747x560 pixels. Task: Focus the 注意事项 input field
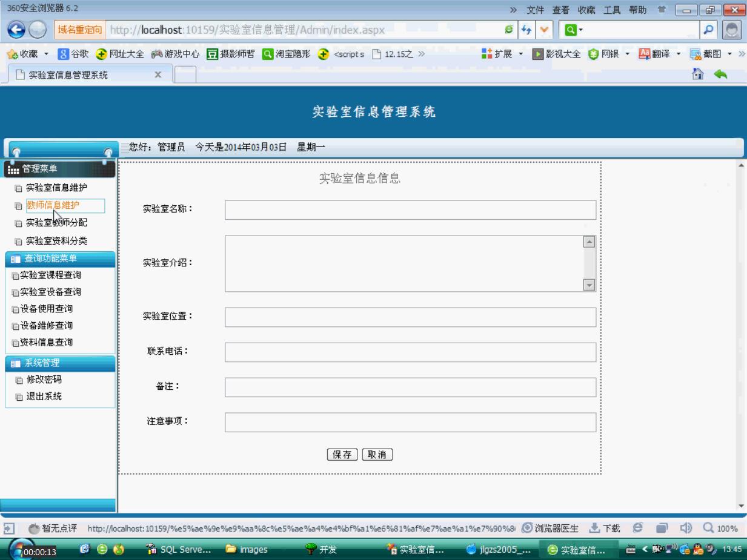tap(410, 422)
